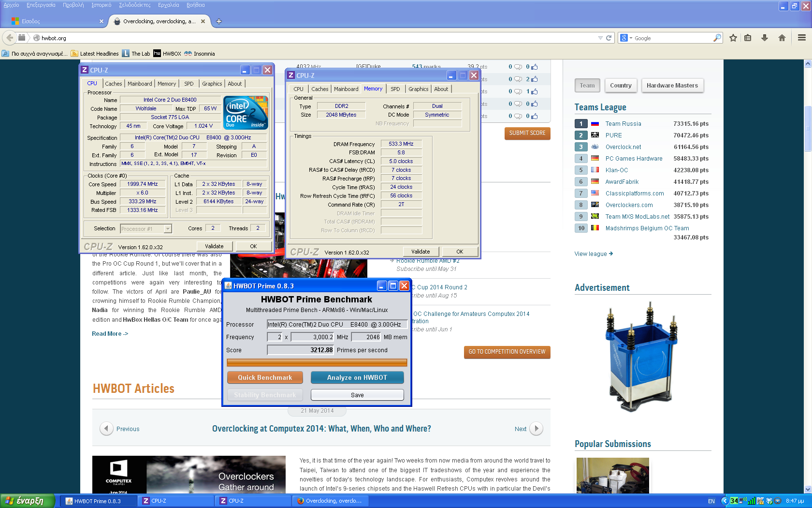Image resolution: width=812 pixels, height=508 pixels.
Task: Select the Country league tab
Action: (621, 86)
